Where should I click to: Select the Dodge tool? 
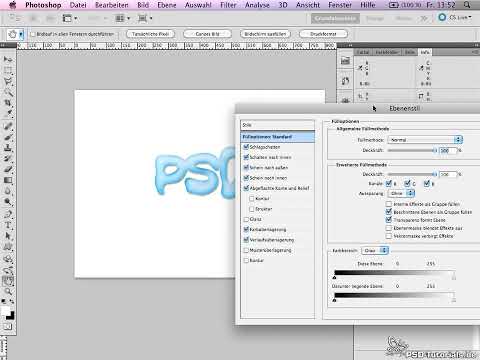coord(8,202)
